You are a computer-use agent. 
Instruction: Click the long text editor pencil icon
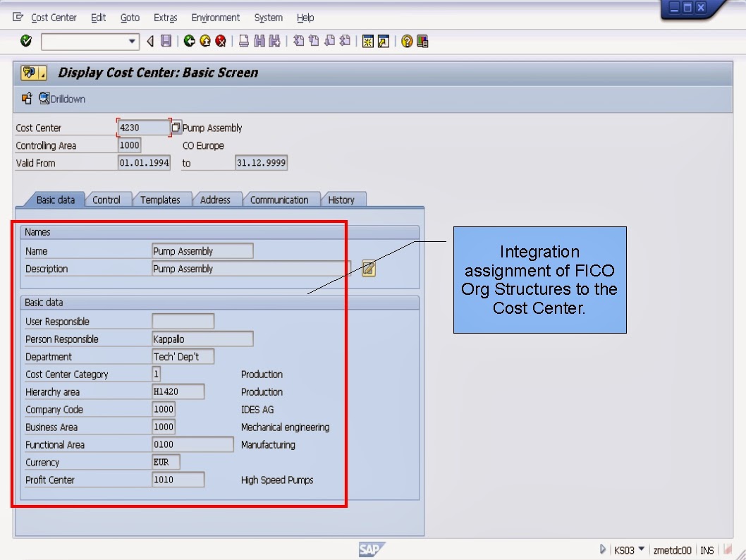coord(369,269)
